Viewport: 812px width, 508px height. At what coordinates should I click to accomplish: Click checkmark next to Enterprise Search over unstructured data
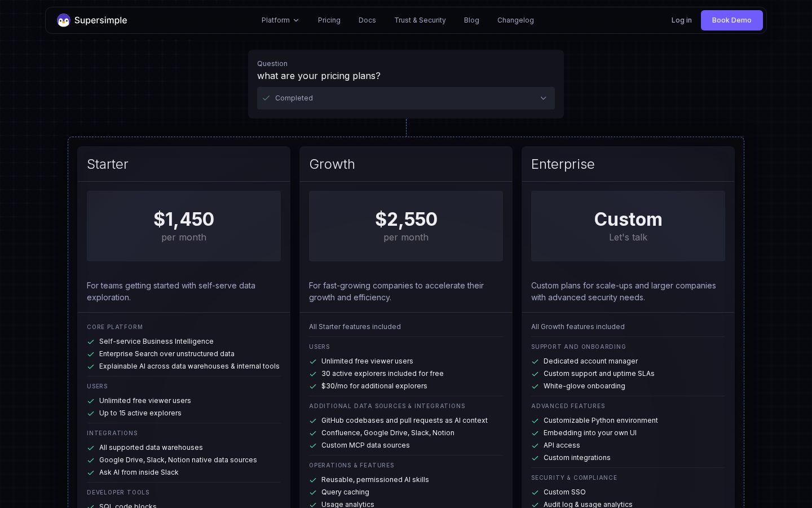pos(91,354)
